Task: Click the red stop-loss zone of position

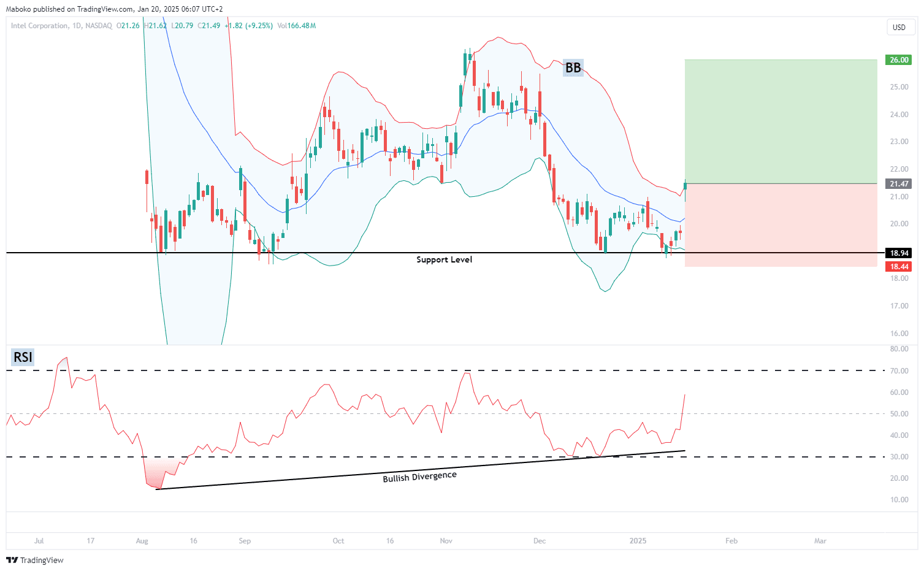Action: click(x=781, y=225)
